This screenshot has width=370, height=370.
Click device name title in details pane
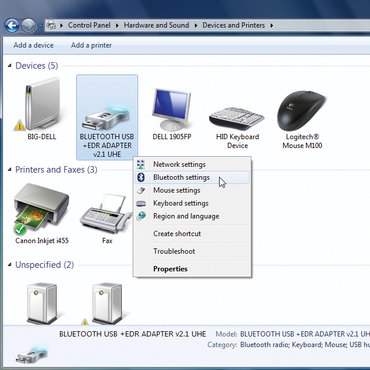click(x=133, y=334)
